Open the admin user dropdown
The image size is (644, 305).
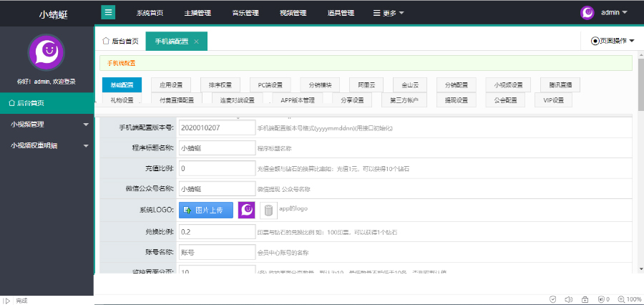tap(614, 12)
